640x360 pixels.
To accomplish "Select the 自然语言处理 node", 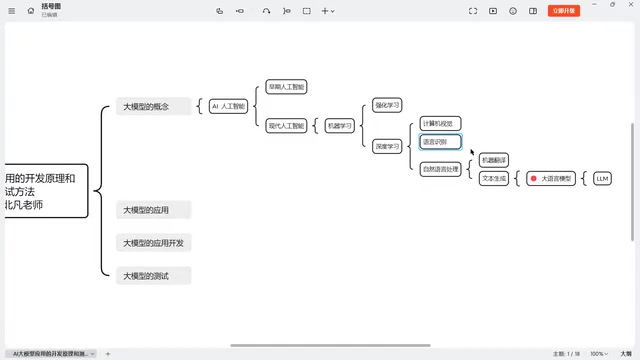I will [x=440, y=169].
